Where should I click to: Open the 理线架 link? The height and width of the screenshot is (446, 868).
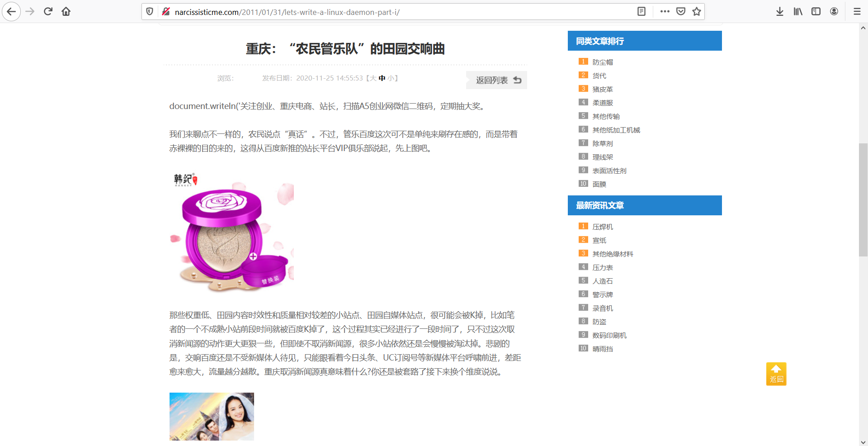point(603,157)
